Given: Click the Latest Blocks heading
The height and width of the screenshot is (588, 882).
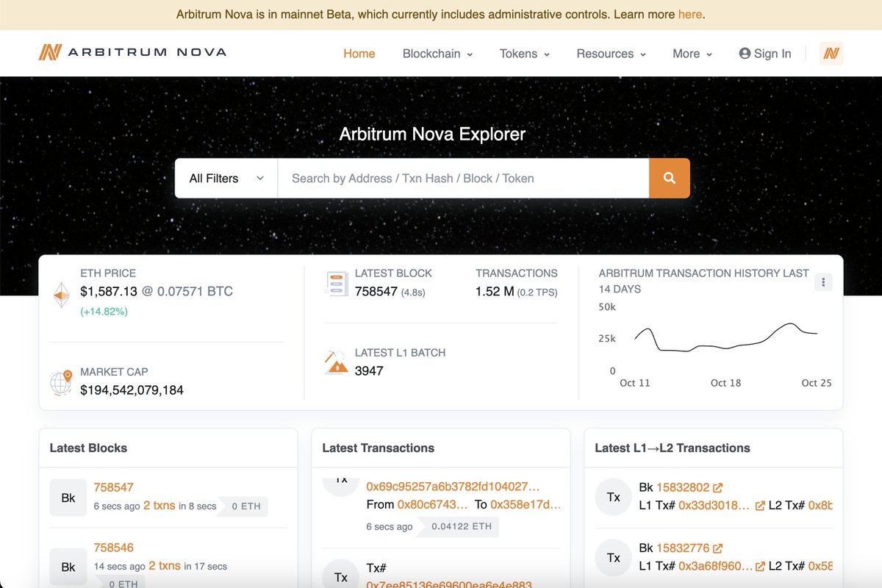Looking at the screenshot, I should (x=88, y=448).
